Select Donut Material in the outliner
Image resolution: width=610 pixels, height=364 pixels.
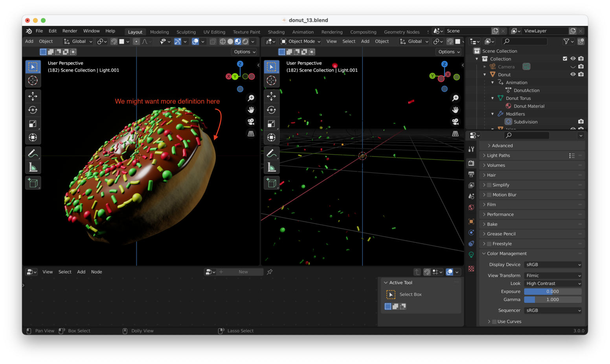[529, 106]
